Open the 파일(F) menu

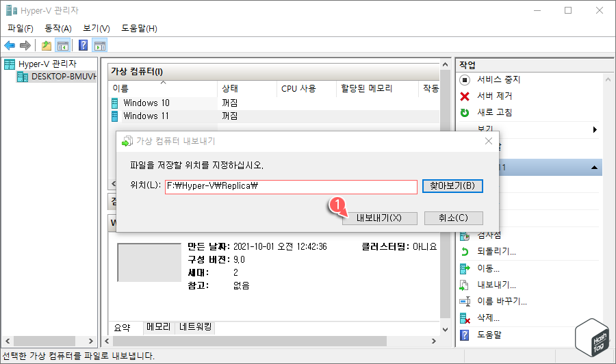21,28
